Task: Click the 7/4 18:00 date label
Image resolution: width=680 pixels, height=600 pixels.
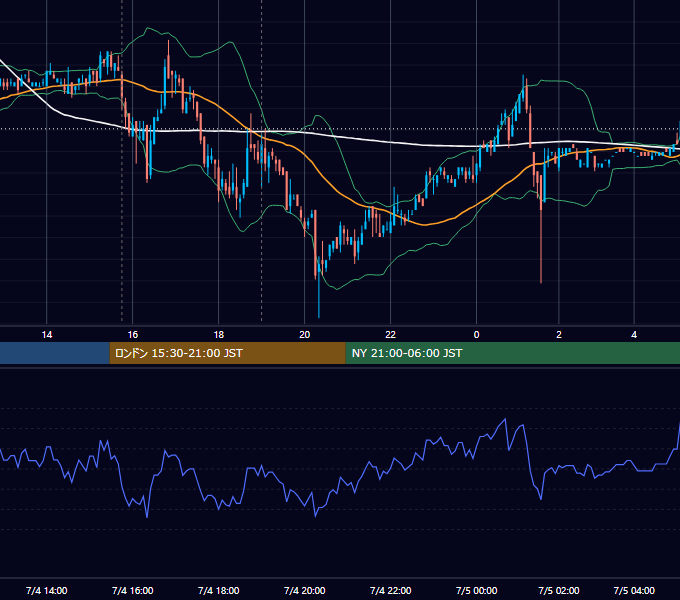Action: tap(219, 590)
